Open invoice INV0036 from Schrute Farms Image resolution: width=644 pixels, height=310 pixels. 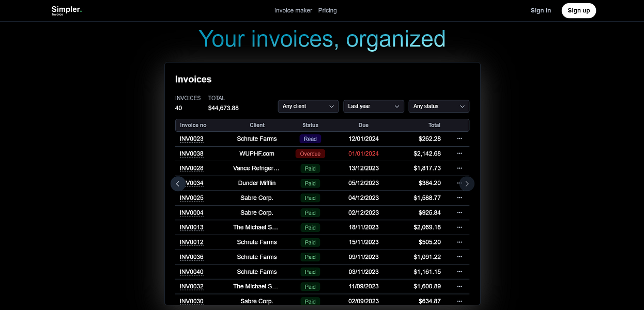coord(191,257)
